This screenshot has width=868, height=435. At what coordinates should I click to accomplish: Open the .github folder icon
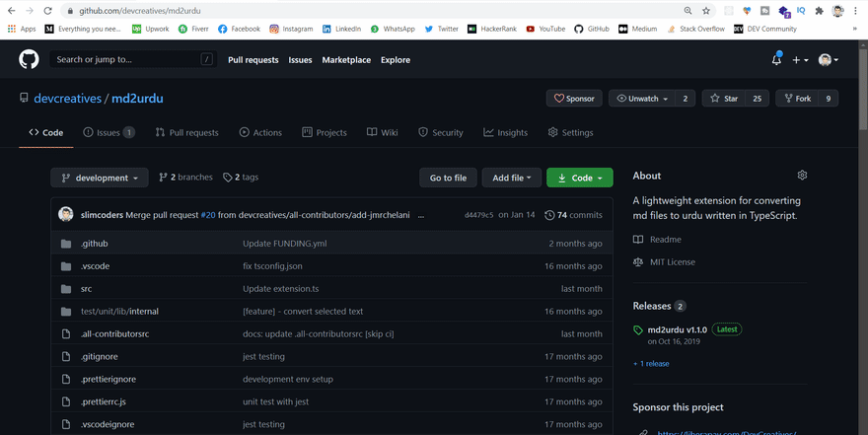point(66,244)
